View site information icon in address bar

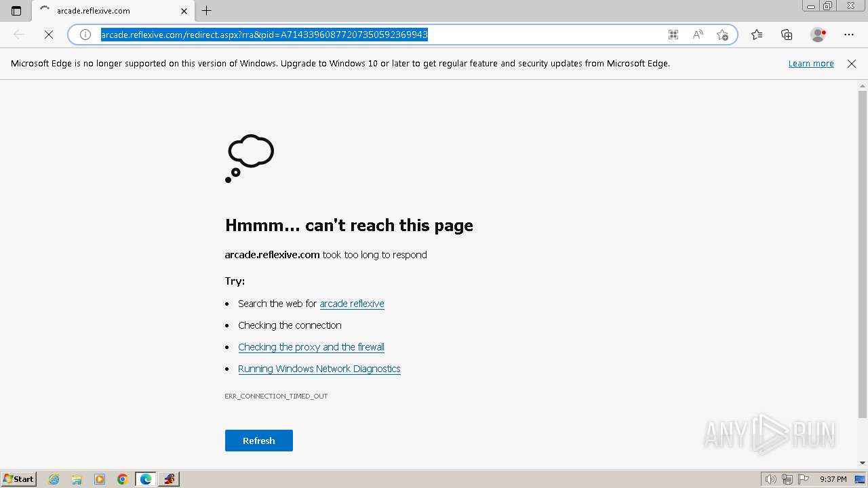(85, 35)
